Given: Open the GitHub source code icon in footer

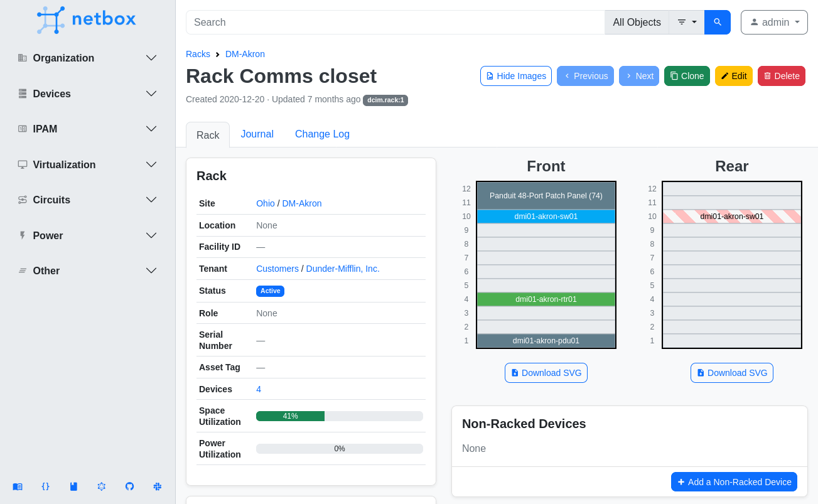Looking at the screenshot, I should pyautogui.click(x=129, y=486).
